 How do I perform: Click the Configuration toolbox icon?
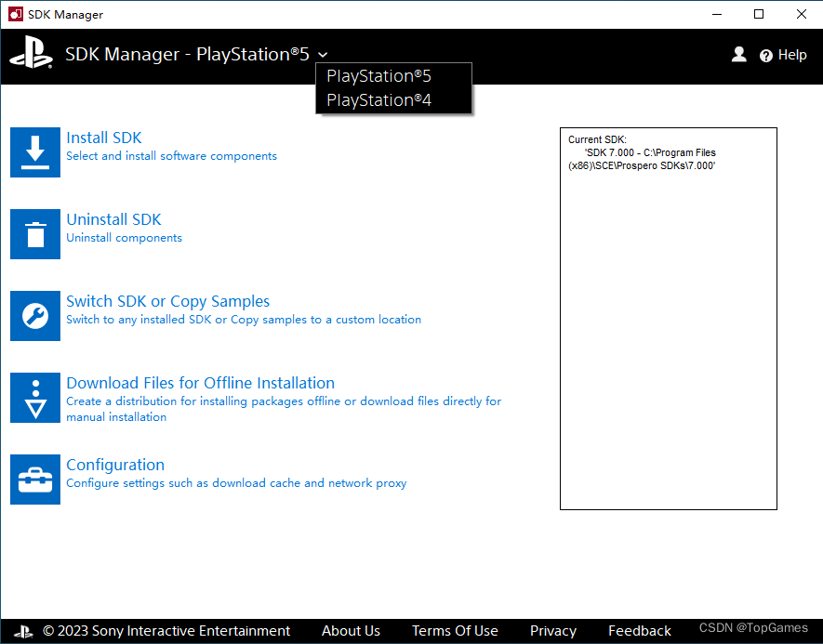click(35, 480)
